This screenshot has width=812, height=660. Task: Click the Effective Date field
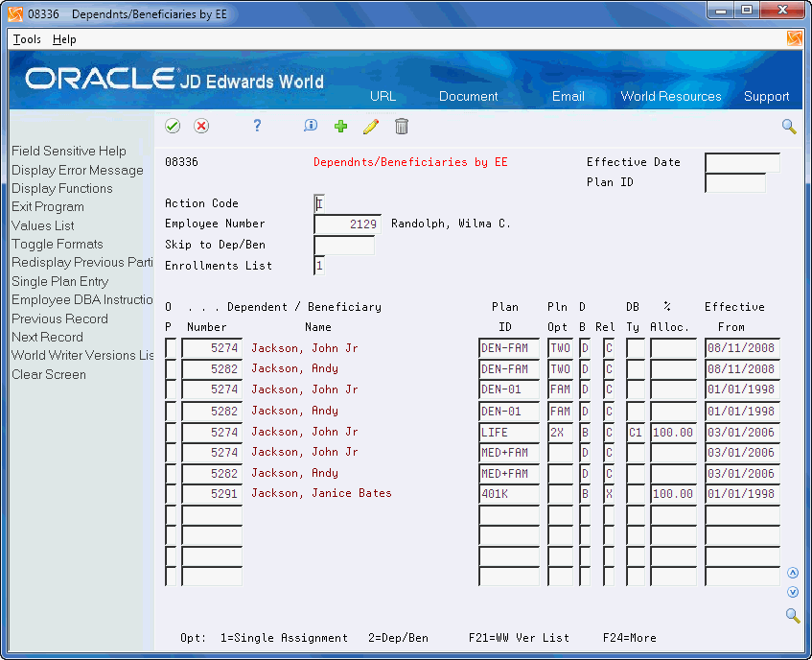[x=742, y=162]
